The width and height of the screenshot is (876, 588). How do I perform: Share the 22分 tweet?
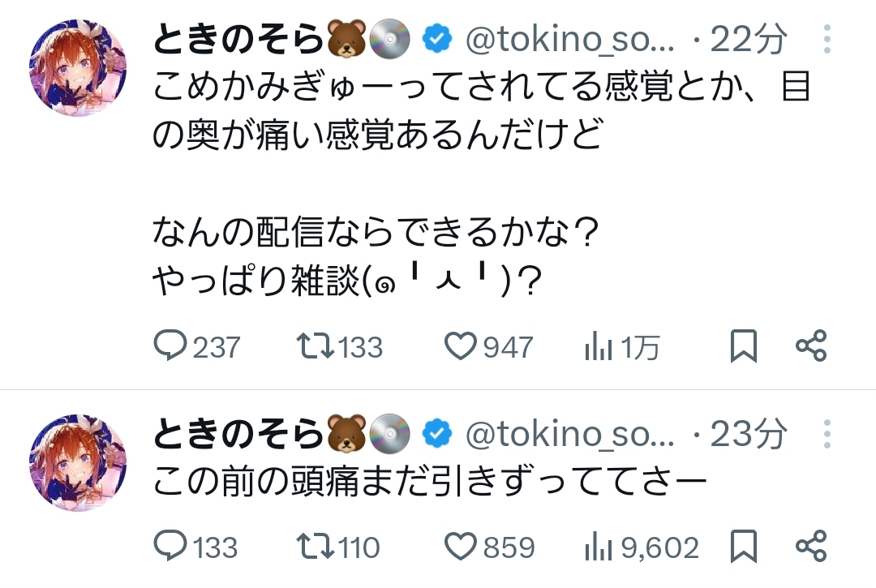pos(810,347)
